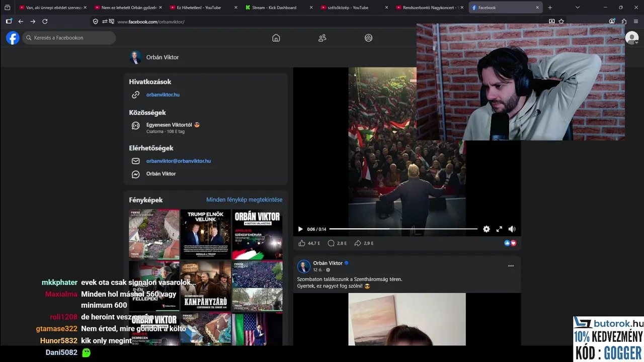Open the Facebook home icon
Screen dimensions: 644x362
coord(276,38)
